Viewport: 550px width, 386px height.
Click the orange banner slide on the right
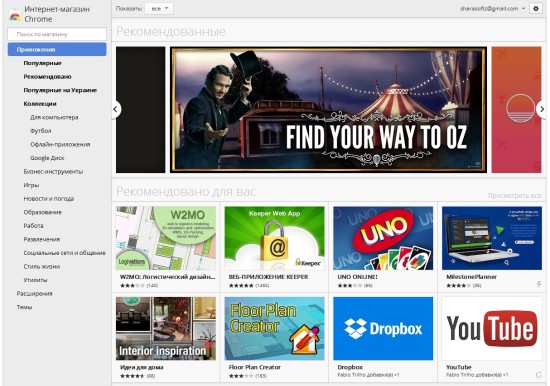516,109
